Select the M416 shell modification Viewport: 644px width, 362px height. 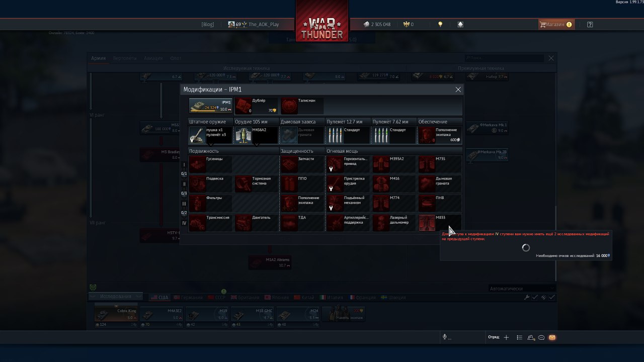(x=394, y=184)
